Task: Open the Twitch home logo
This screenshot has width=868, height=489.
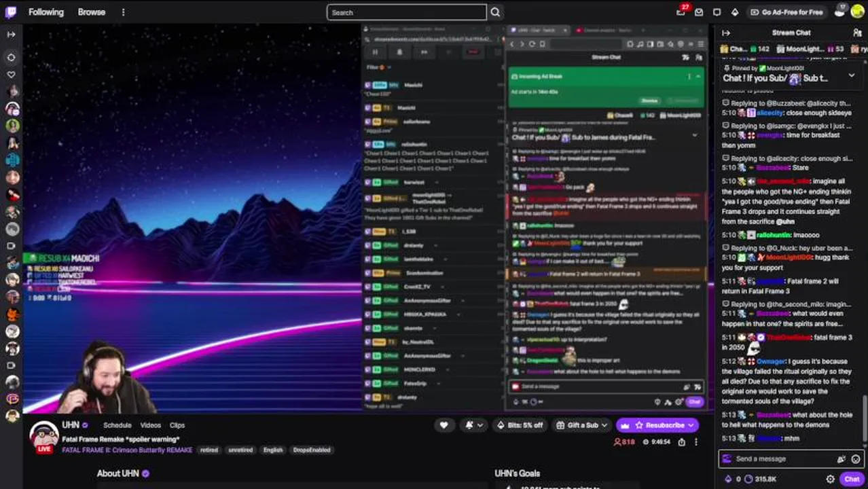Action: [x=11, y=12]
